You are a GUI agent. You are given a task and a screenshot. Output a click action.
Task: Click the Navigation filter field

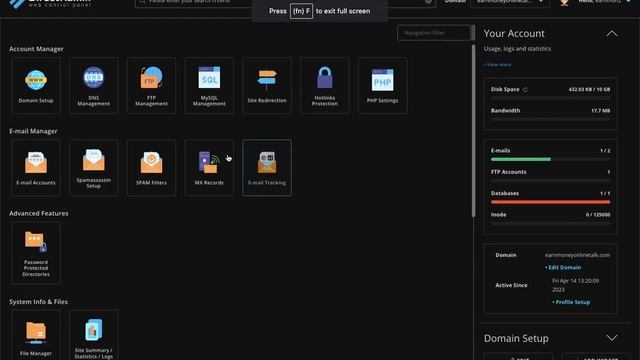point(434,33)
